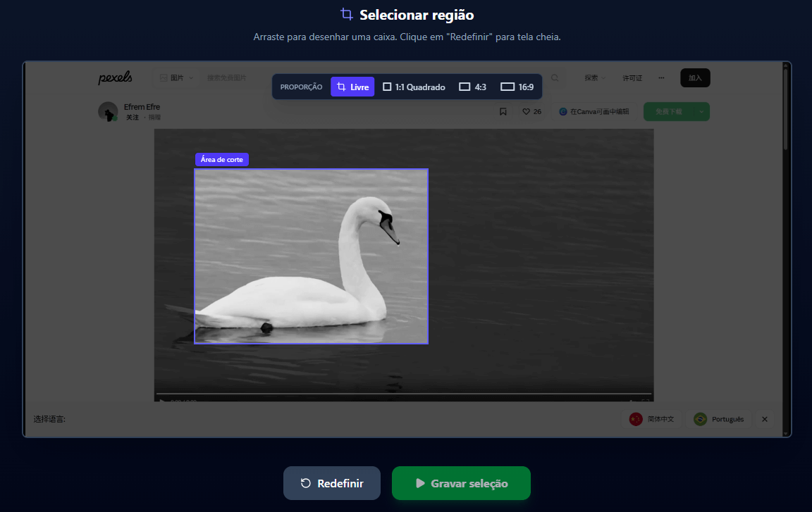Click the Efrem Efre author name
The image size is (812, 512).
click(142, 107)
